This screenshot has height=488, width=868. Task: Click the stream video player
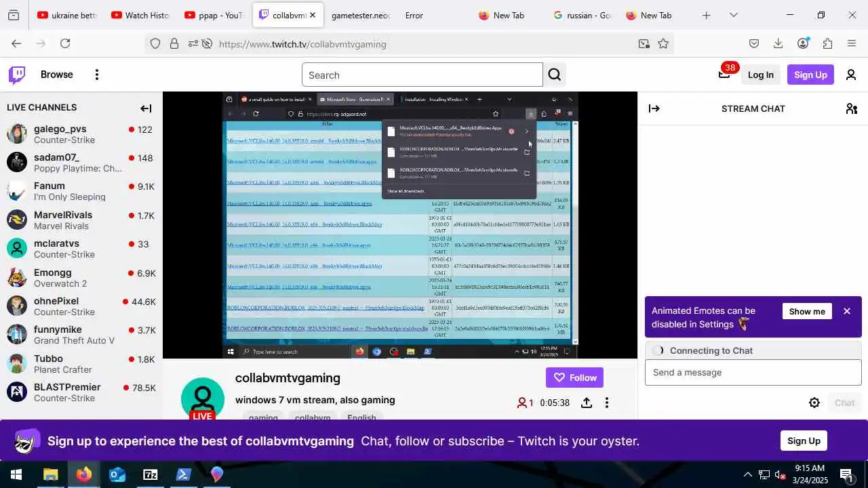(x=400, y=225)
